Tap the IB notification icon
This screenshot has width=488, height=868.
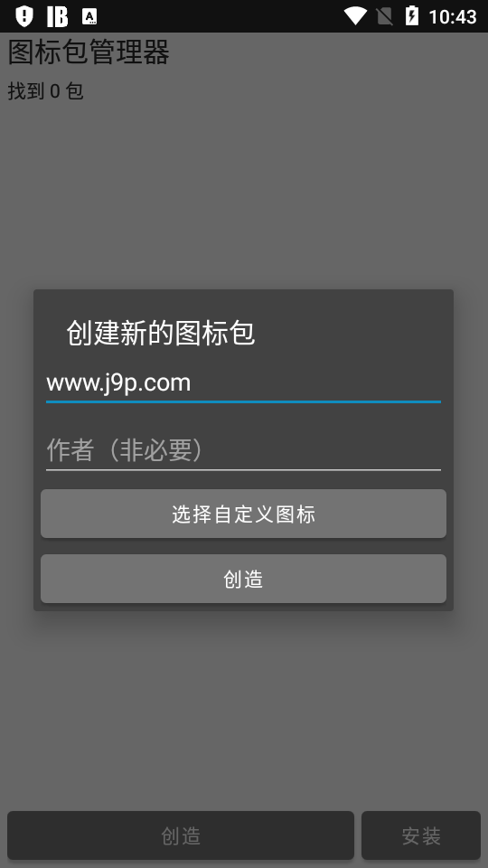[57, 16]
